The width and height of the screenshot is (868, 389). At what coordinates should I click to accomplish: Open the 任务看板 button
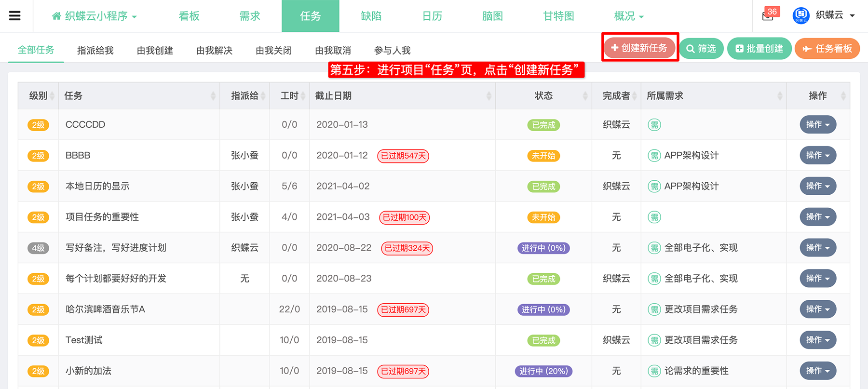click(x=827, y=49)
